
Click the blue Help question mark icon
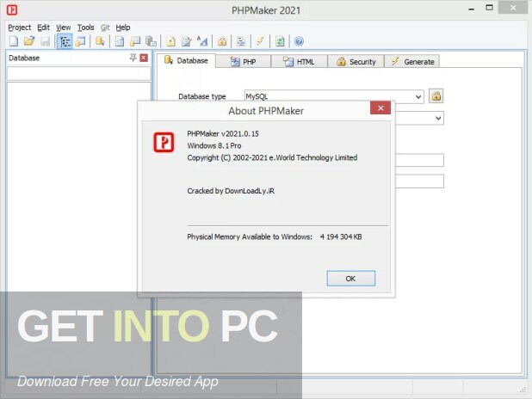[299, 41]
